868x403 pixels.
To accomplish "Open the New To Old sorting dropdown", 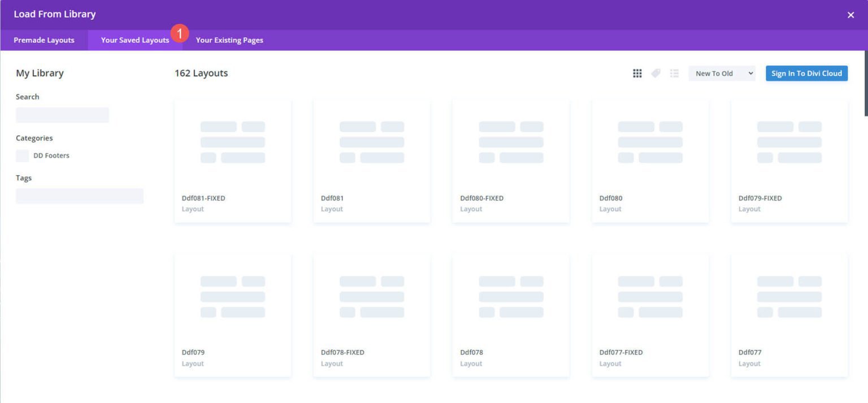I will click(x=722, y=73).
